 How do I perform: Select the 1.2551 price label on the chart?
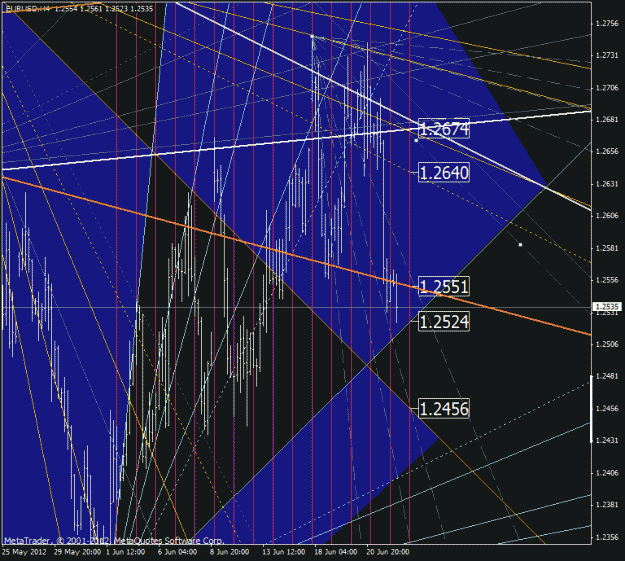click(x=444, y=286)
